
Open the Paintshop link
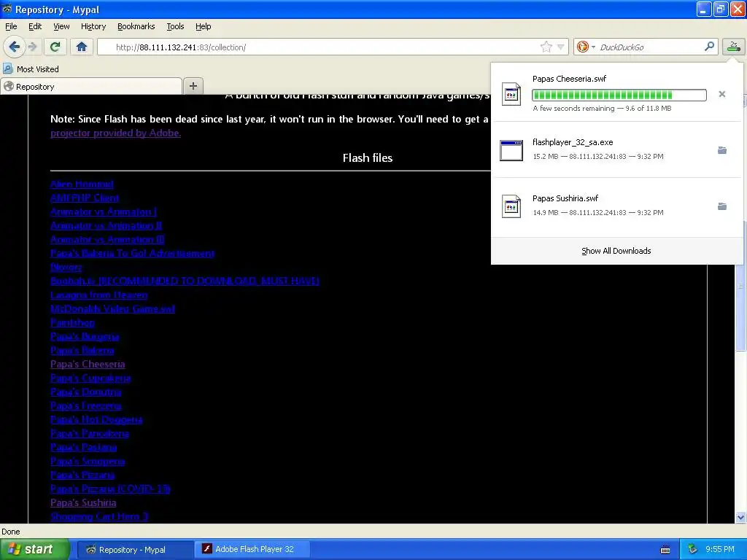(x=72, y=322)
